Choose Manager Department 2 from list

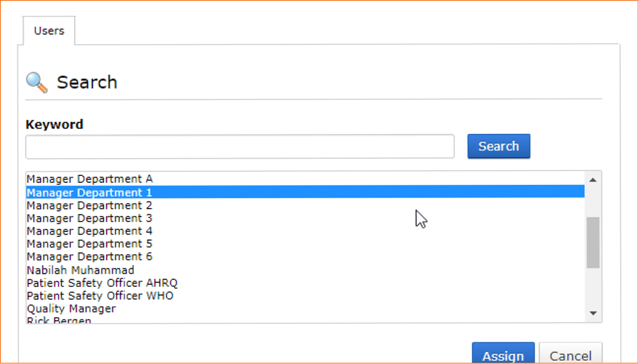[305, 205]
